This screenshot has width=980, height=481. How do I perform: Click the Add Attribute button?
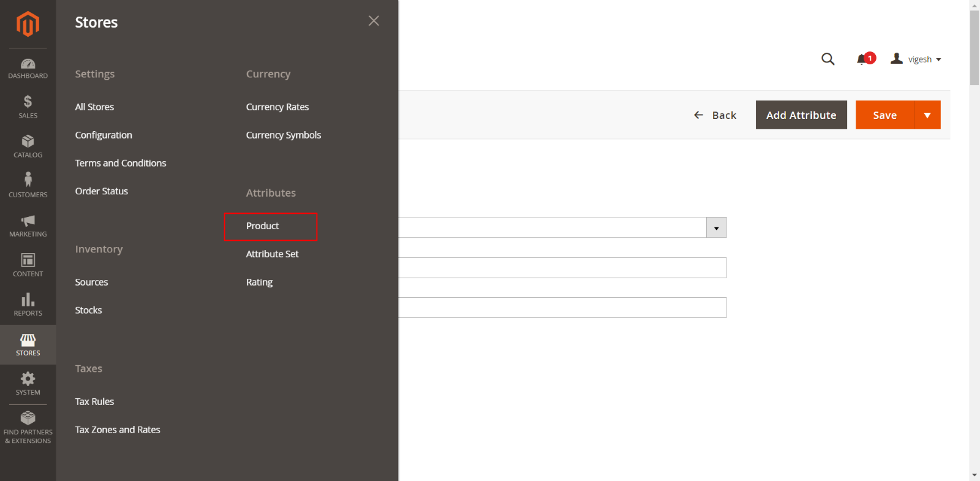coord(801,115)
